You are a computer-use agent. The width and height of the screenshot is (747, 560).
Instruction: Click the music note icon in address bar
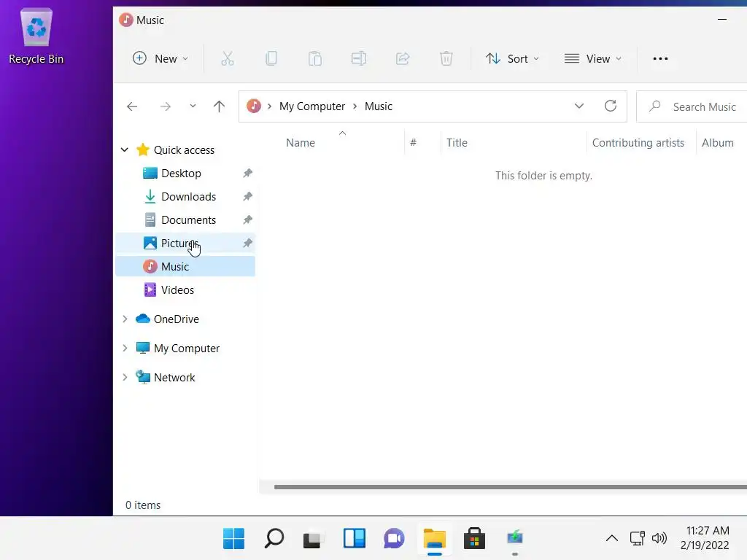(254, 106)
